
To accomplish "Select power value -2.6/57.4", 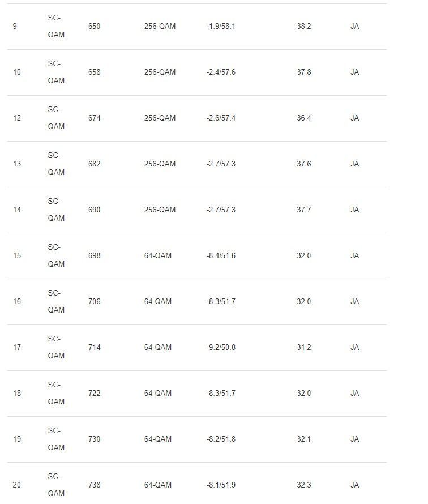I will point(221,118).
